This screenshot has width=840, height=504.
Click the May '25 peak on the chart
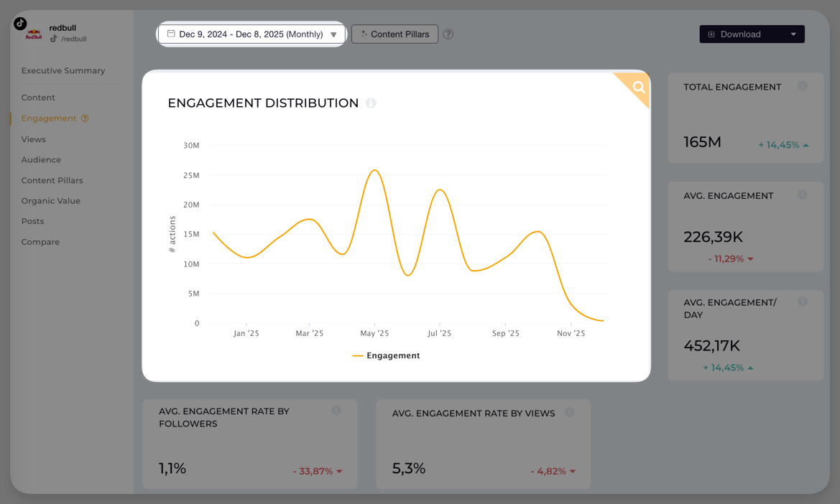pyautogui.click(x=374, y=170)
